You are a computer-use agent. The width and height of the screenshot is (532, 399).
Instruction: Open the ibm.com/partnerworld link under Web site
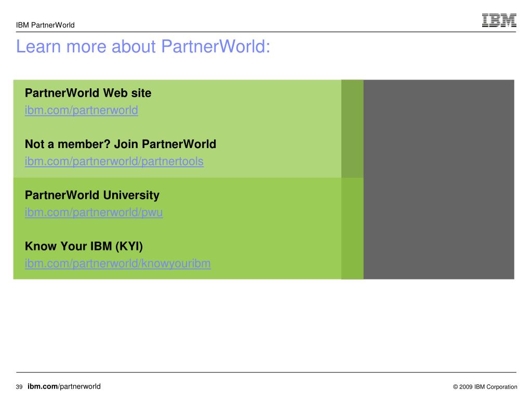pyautogui.click(x=82, y=110)
